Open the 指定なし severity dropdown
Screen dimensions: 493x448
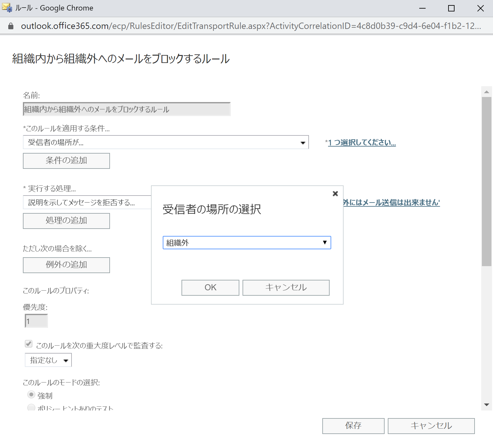click(48, 360)
